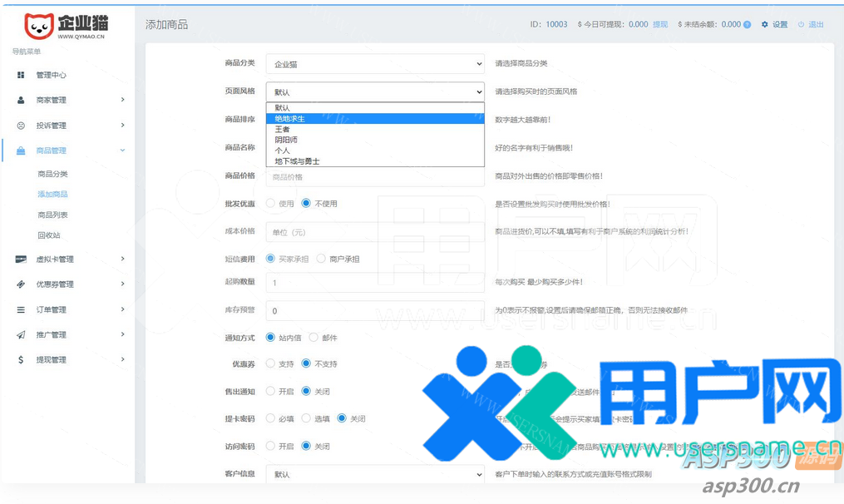
Task: Click the 退出 power icon
Action: (x=801, y=24)
